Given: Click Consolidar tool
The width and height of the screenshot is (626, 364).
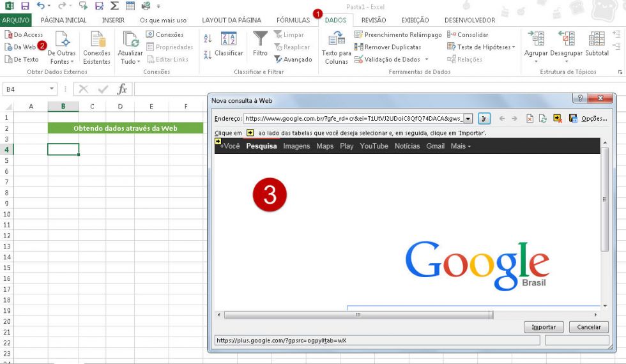Looking at the screenshot, I should [x=468, y=34].
